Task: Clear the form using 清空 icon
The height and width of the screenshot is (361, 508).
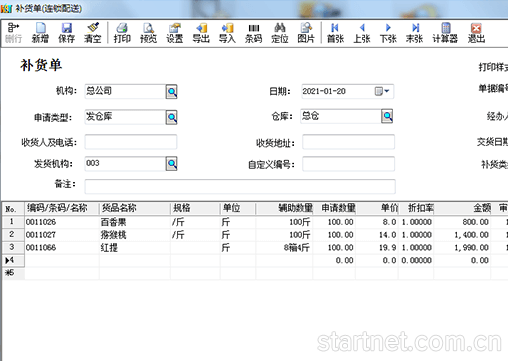Action: 93,33
